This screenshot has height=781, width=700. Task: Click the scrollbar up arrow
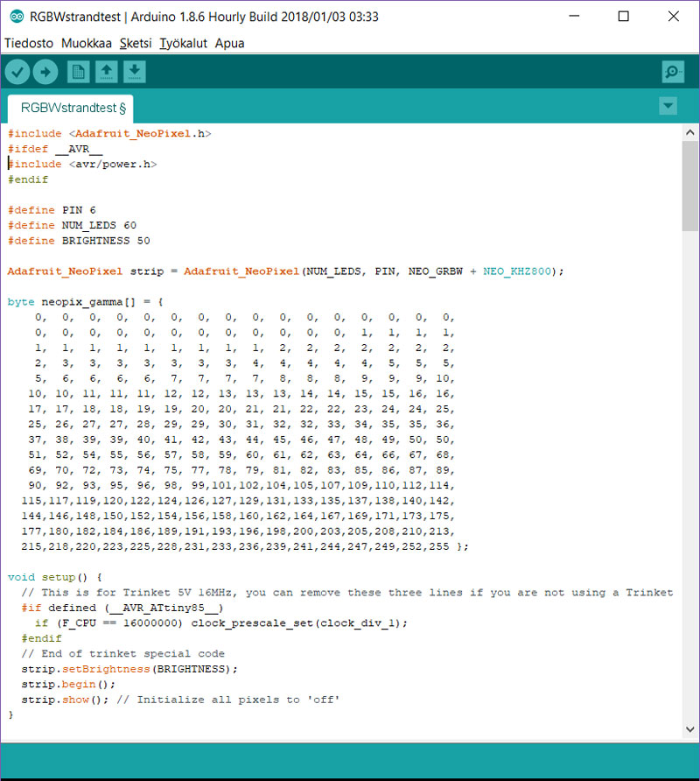click(x=690, y=132)
